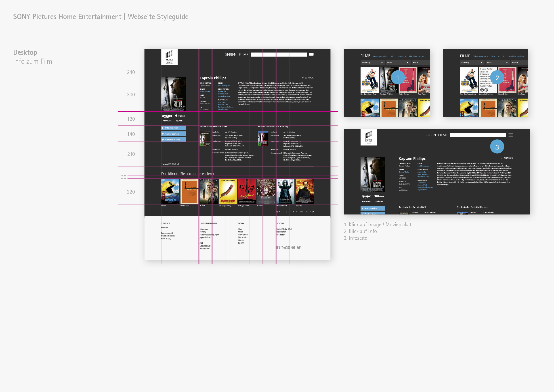This screenshot has height=392, width=554.
Task: Open Format dropdown in mockup 1
Action: [x=421, y=63]
